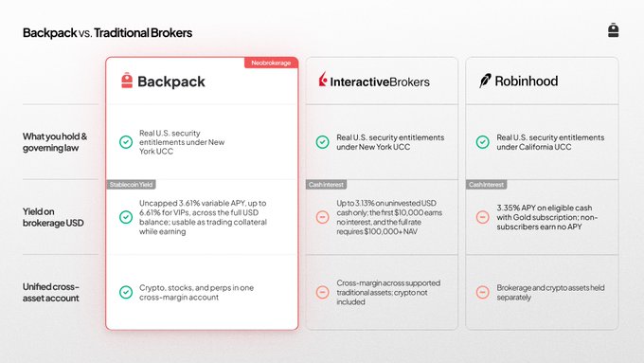
Task: Click 'What you hold & governing law' row label
Action: tap(55, 142)
